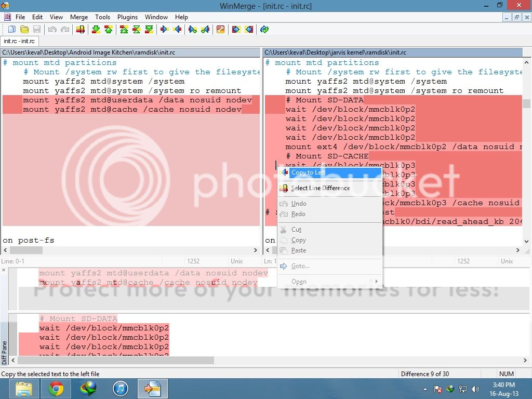Screen dimensions: 532x399
Task: Choose Paste in the context menu
Action: point(330,250)
